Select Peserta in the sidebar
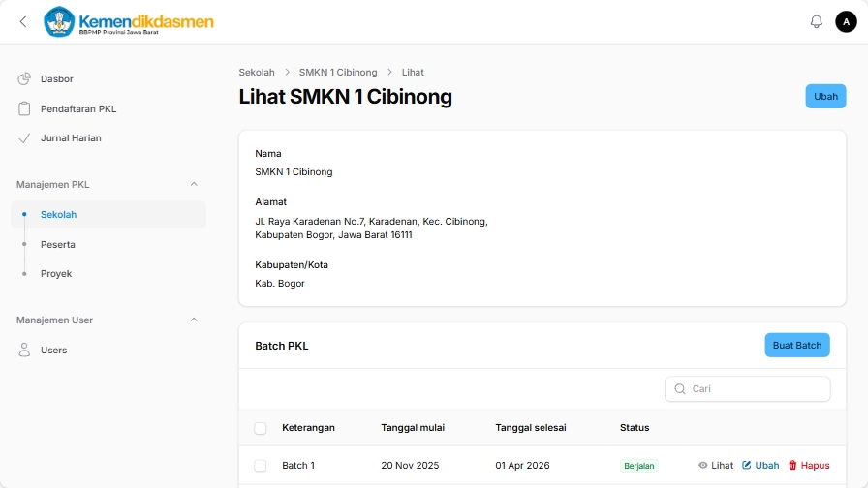The height and width of the screenshot is (488, 868). [x=58, y=244]
